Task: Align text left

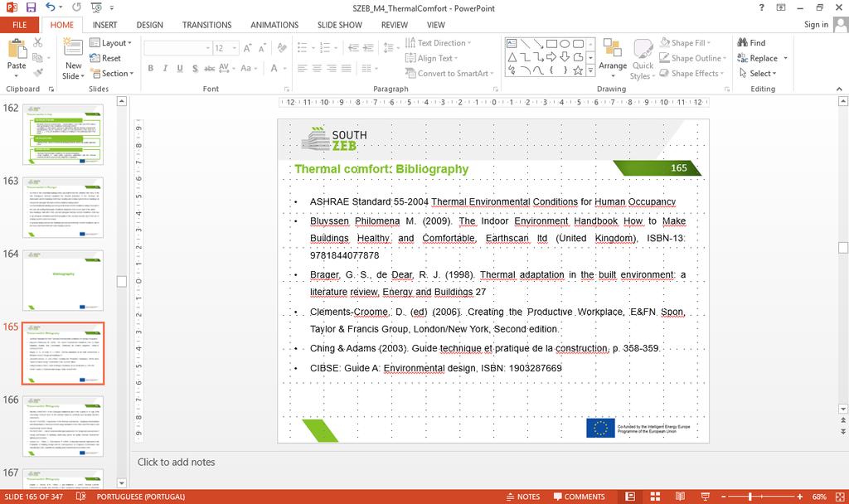Action: tap(302, 68)
